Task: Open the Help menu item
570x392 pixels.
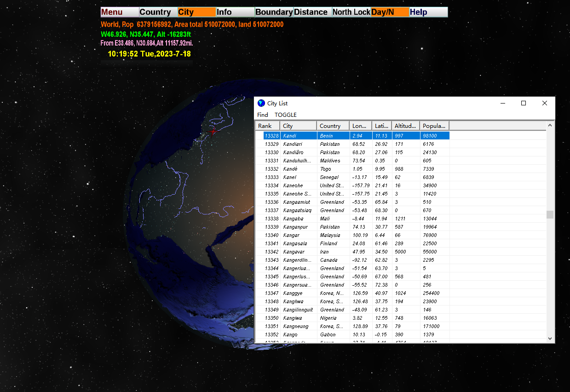Action: click(429, 12)
